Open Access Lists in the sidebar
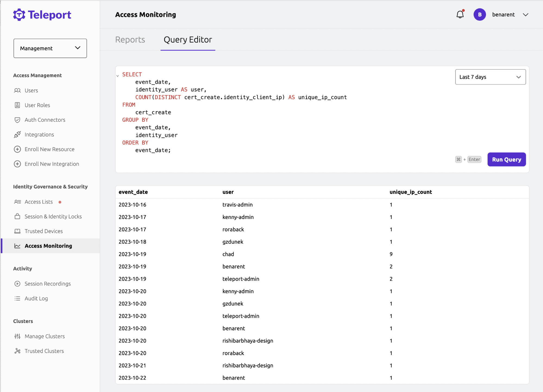Screen dimensions: 543x392 coord(39,202)
